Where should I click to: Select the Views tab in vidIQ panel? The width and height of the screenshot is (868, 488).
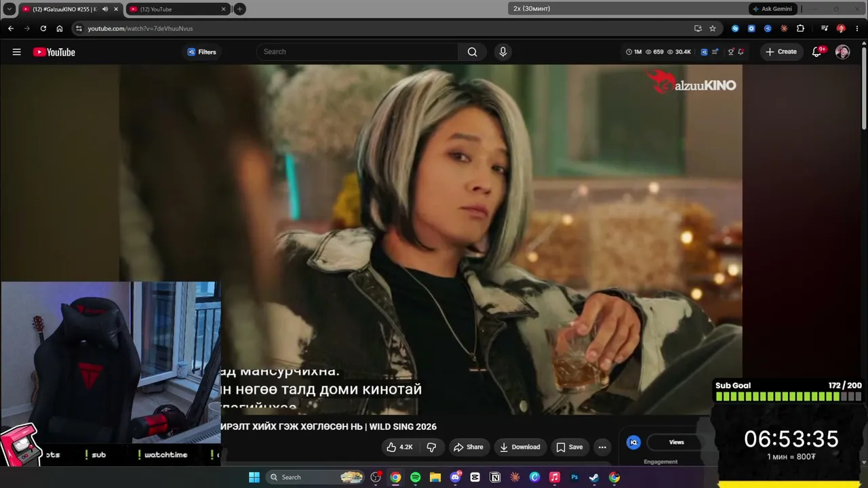(x=677, y=443)
